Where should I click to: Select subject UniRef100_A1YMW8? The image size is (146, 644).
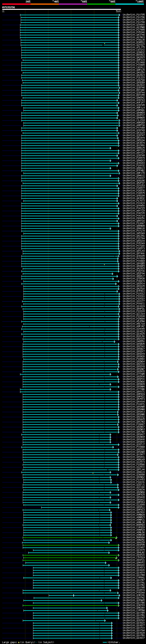134,27
